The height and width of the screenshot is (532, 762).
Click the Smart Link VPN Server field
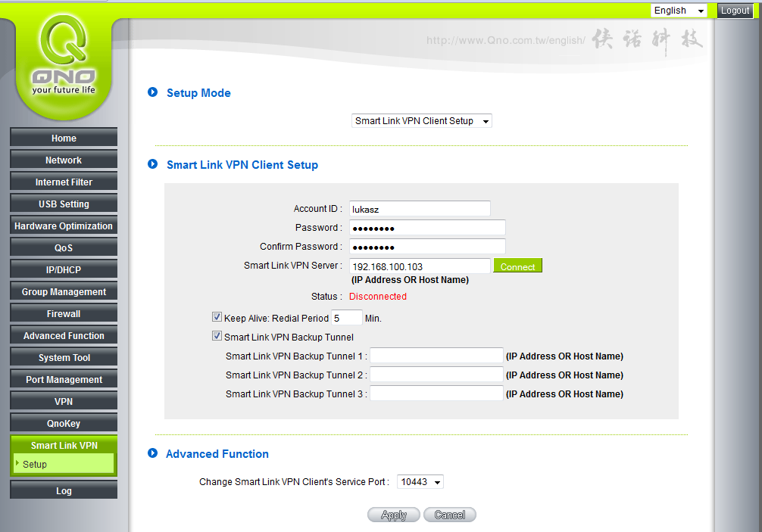coord(420,266)
